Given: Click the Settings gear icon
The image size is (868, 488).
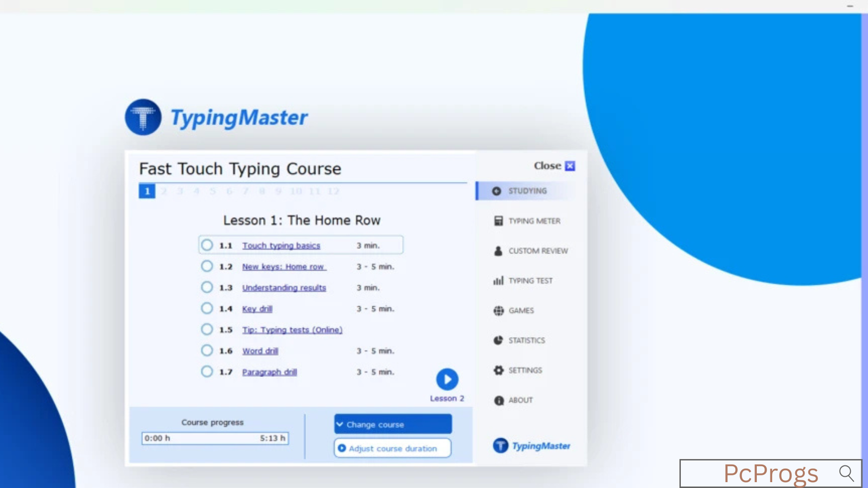Looking at the screenshot, I should coord(499,370).
